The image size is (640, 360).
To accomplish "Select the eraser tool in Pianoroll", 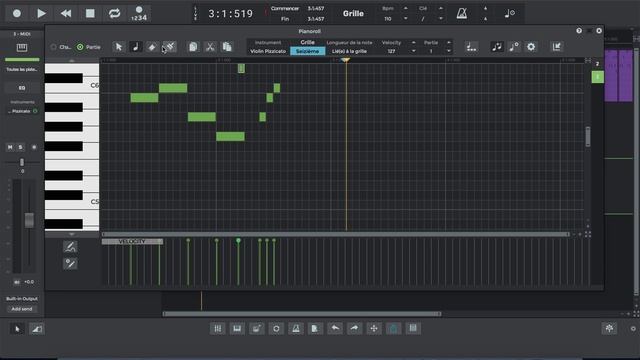I will click(152, 47).
